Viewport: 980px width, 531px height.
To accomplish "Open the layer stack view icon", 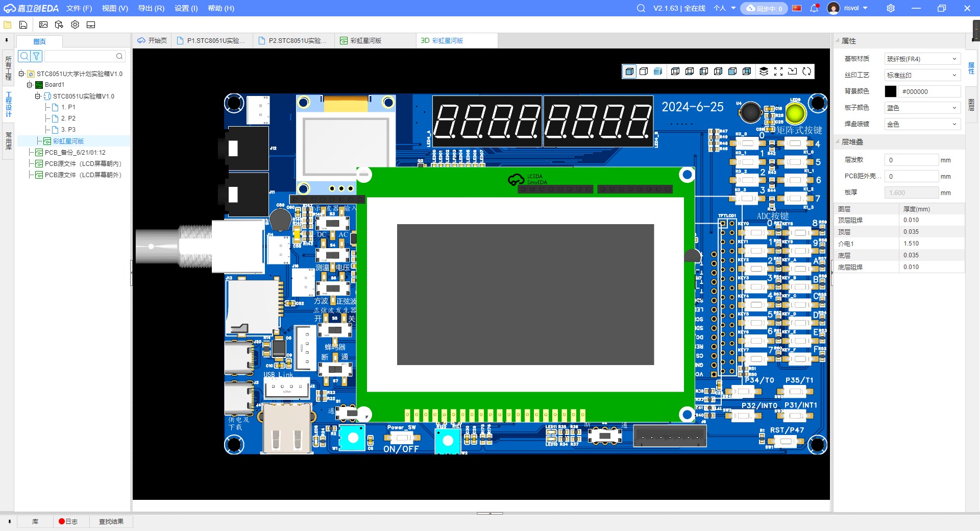I will click(x=764, y=71).
